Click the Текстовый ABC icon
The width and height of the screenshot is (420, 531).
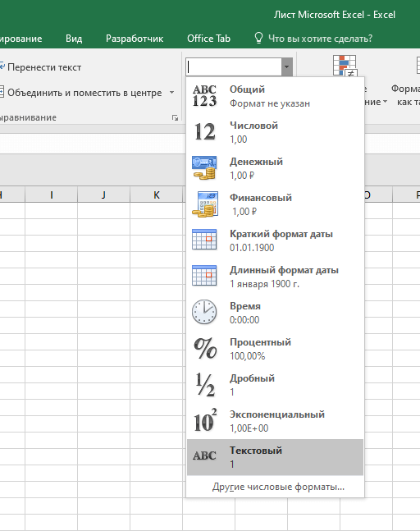pos(204,455)
